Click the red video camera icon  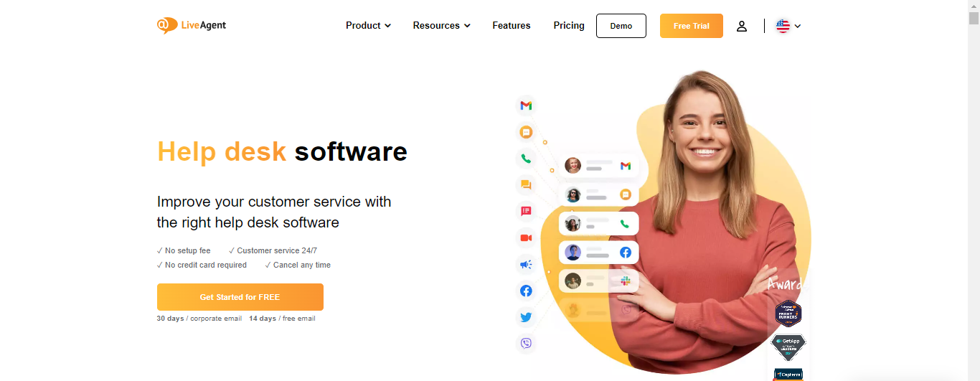(526, 237)
